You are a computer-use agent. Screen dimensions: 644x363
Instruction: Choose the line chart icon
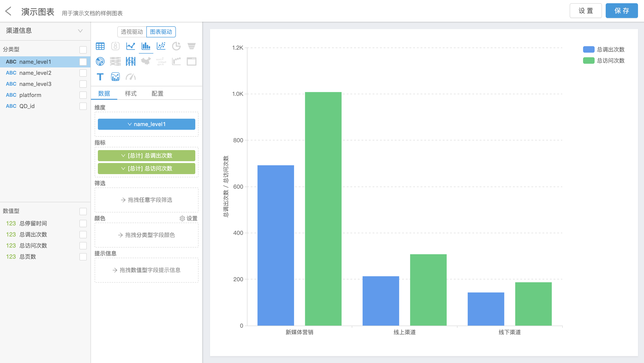point(130,46)
